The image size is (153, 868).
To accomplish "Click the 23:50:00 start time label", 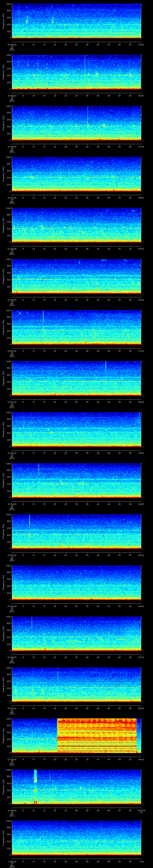I will tap(12, 351).
